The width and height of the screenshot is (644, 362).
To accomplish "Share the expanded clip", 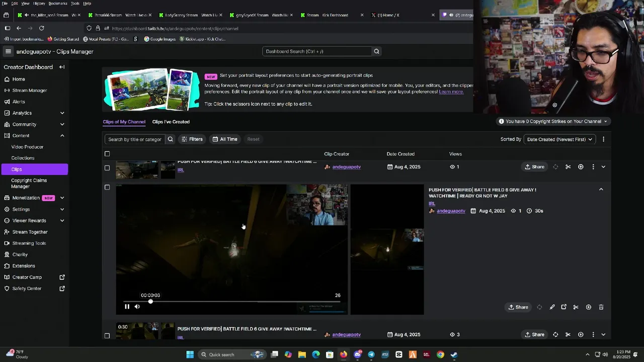I will tap(518, 307).
